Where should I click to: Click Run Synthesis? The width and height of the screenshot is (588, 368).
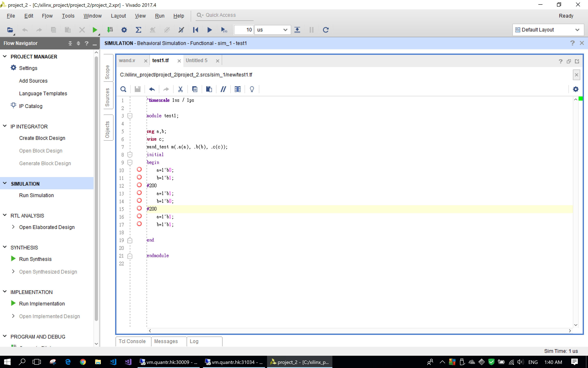click(x=35, y=259)
